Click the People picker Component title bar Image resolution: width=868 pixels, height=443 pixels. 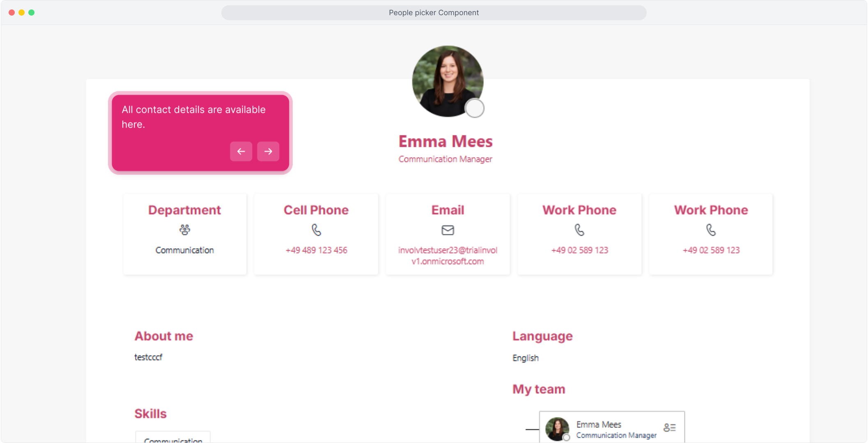coord(434,13)
